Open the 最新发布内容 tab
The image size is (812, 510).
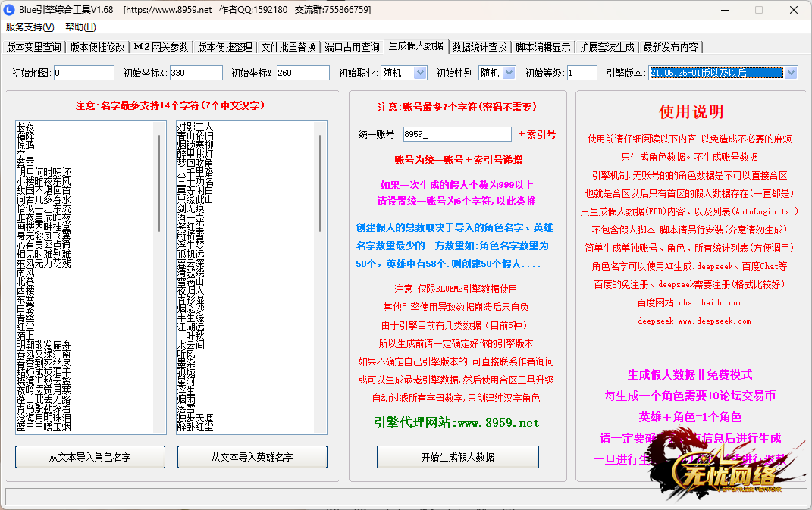click(x=671, y=47)
